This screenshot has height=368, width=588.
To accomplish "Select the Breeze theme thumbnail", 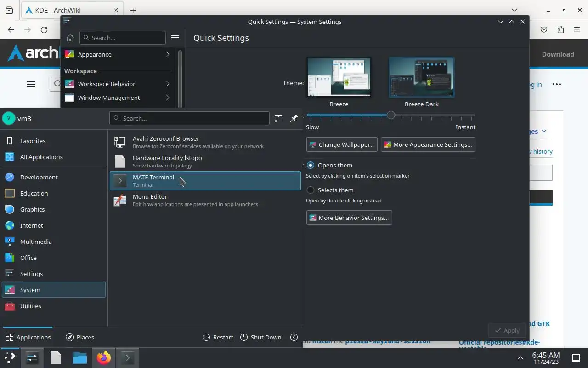I will pos(339,77).
